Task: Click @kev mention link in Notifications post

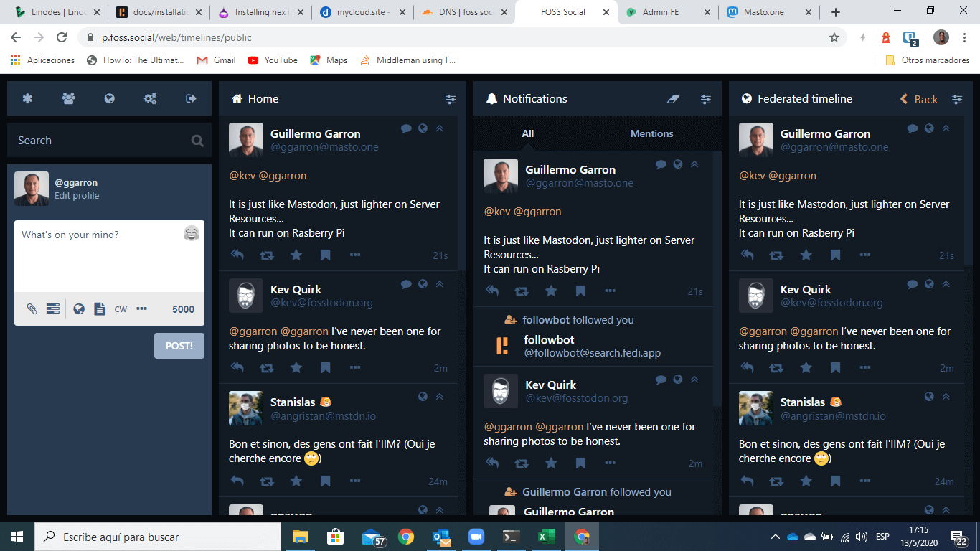Action: point(498,212)
